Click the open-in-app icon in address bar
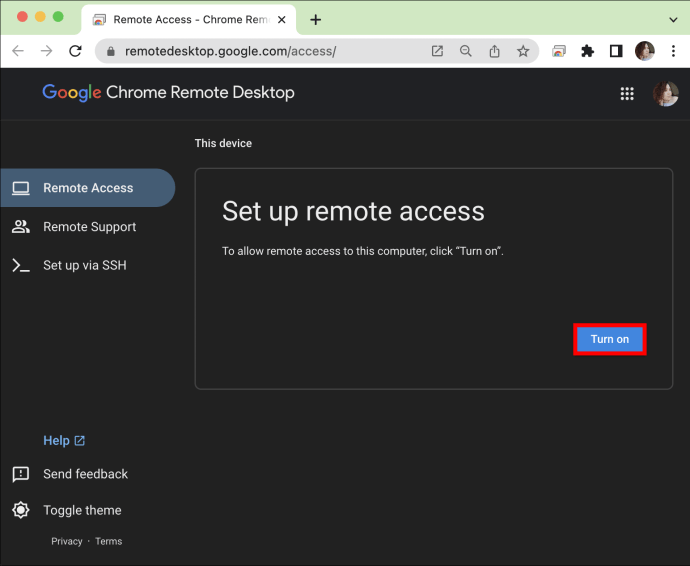The width and height of the screenshot is (690, 566). pyautogui.click(x=437, y=51)
